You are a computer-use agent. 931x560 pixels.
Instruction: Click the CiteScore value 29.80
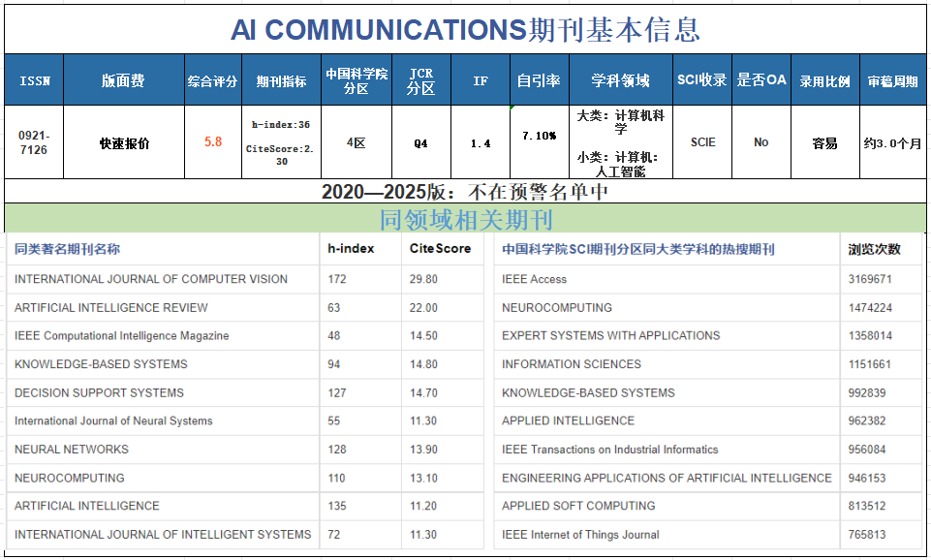(x=423, y=279)
